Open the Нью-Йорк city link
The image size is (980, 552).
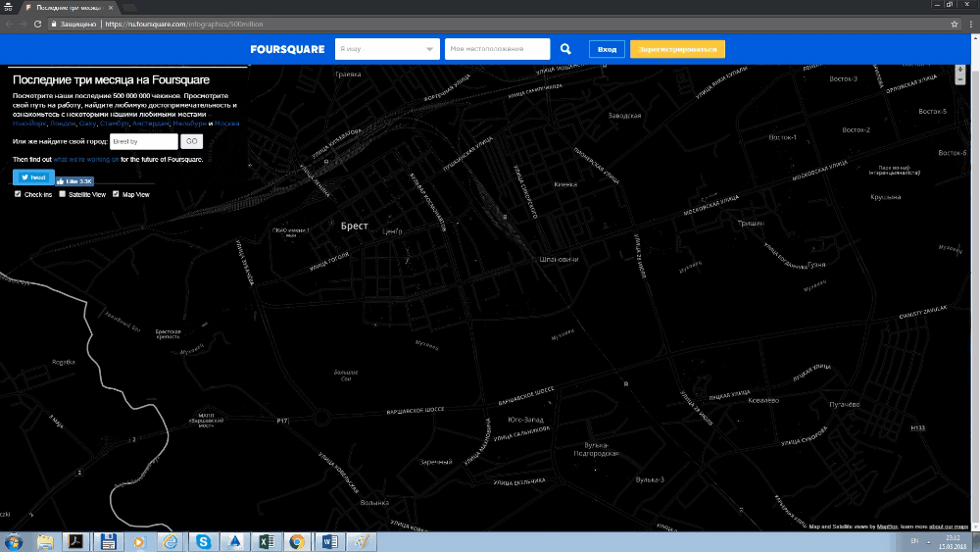29,124
